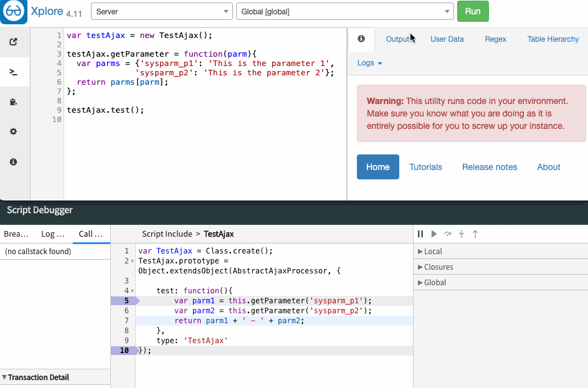Open the Server dropdown
The height and width of the screenshot is (388, 588).
point(161,11)
